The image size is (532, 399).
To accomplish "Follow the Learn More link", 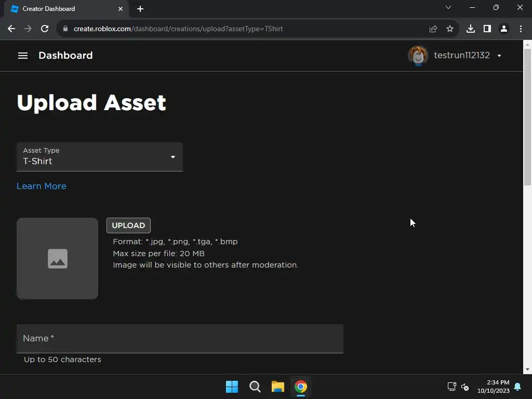I will [42, 186].
